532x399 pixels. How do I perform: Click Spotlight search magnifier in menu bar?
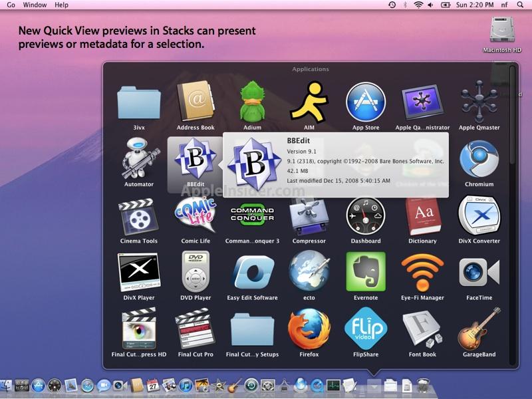coord(520,5)
